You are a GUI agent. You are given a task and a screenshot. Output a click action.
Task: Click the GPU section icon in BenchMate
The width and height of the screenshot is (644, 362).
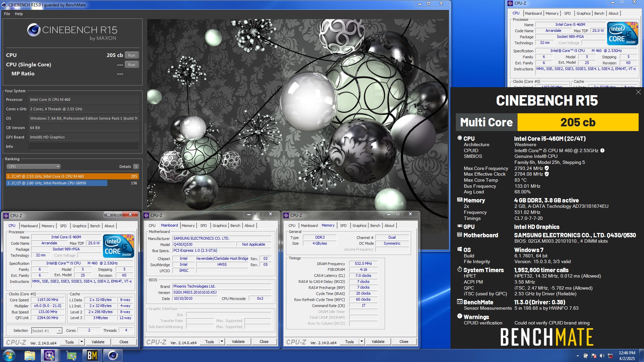click(460, 226)
